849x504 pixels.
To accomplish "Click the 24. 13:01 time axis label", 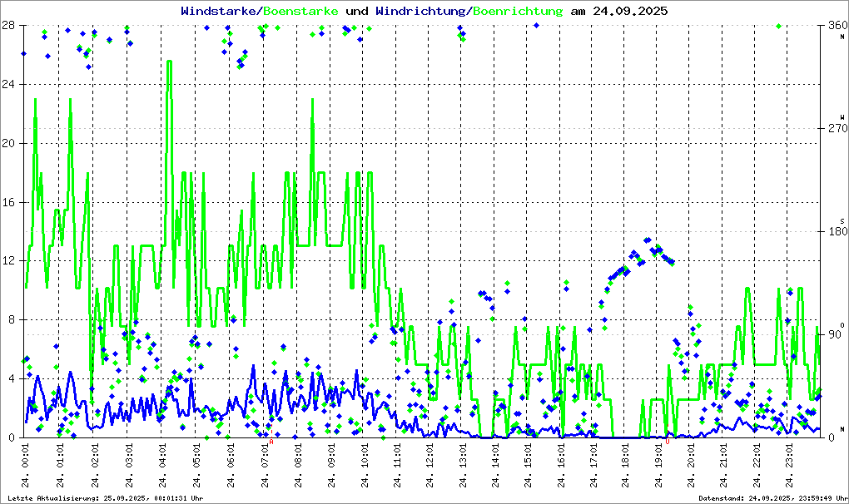I will tap(463, 465).
